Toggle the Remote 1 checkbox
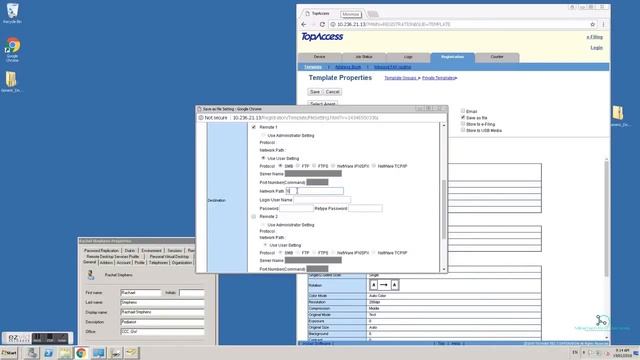Screen dimensions: 640x360 tap(254, 127)
